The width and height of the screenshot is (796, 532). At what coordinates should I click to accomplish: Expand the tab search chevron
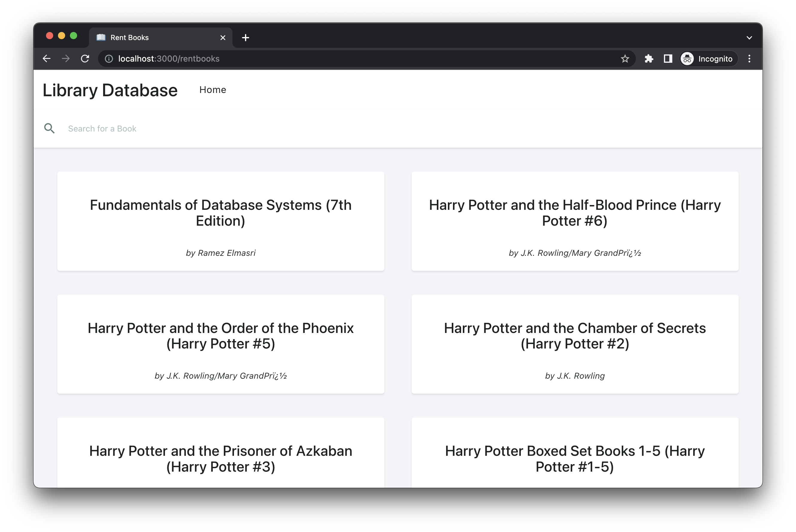[749, 38]
